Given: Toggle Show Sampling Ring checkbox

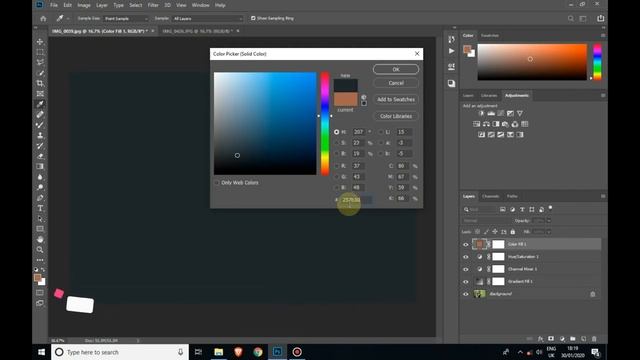Looking at the screenshot, I should 253,18.
